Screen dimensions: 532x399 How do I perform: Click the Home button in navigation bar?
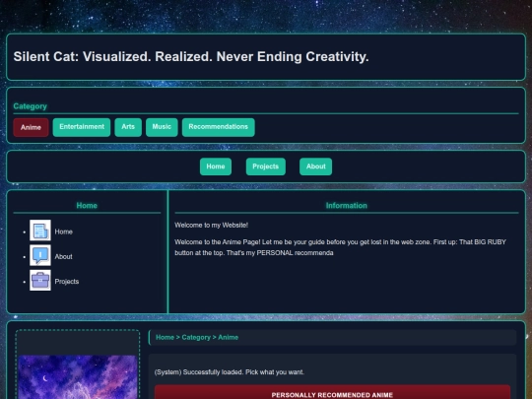point(216,166)
